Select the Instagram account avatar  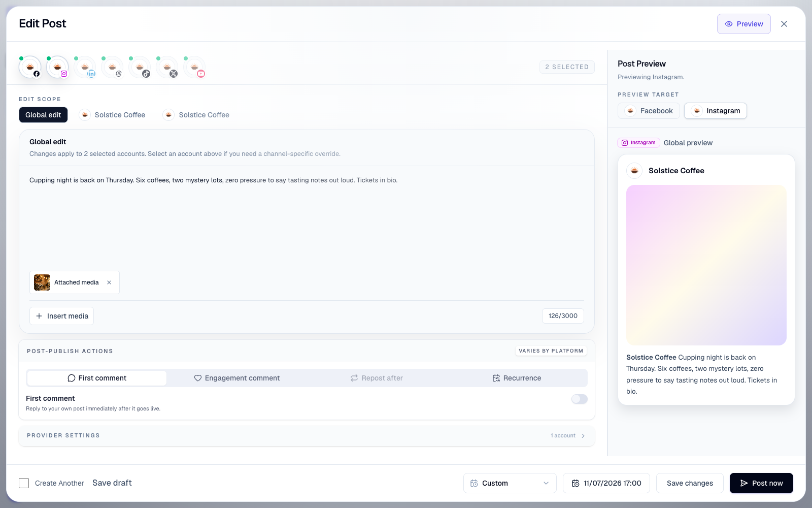[x=58, y=67]
